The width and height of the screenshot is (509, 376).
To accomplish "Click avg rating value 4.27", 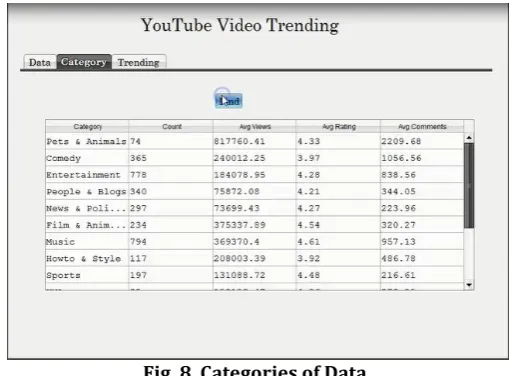I will coord(309,208).
